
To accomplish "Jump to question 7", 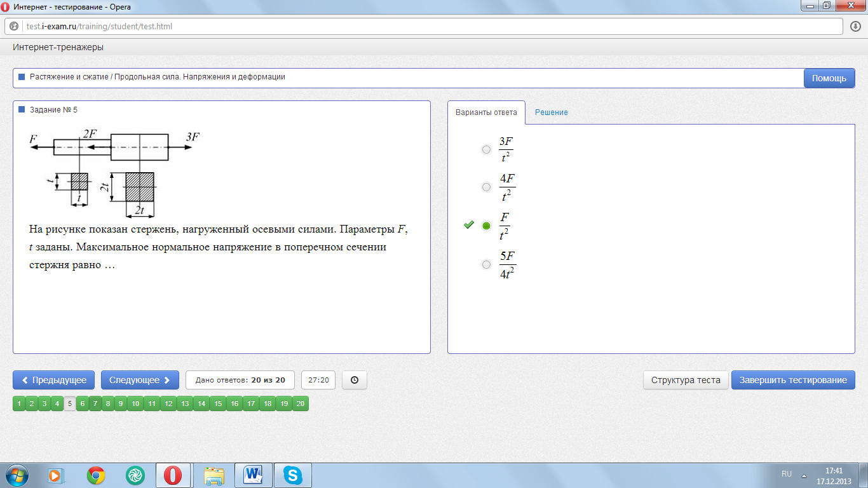I will 95,403.
